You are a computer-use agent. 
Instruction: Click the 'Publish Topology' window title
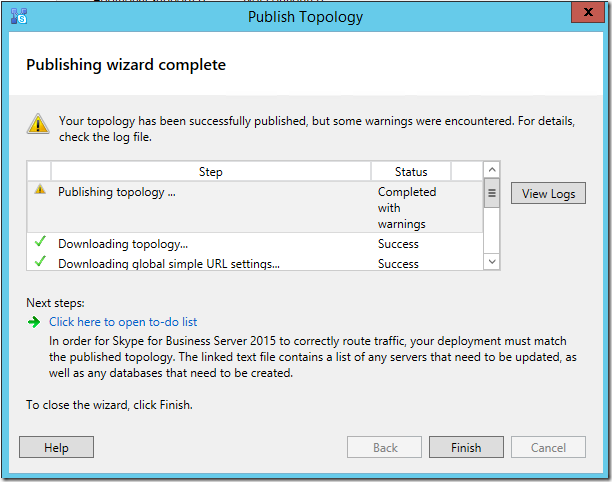point(306,17)
